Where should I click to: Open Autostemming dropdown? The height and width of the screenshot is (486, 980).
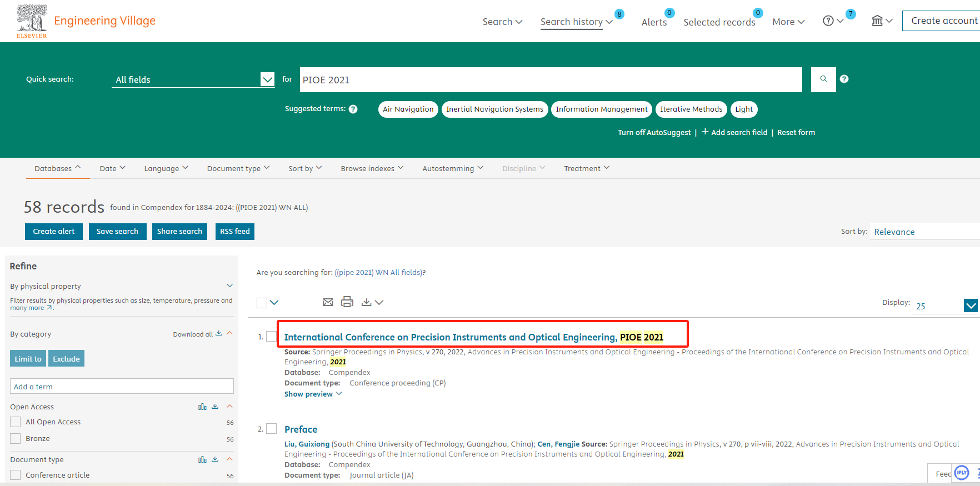453,168
